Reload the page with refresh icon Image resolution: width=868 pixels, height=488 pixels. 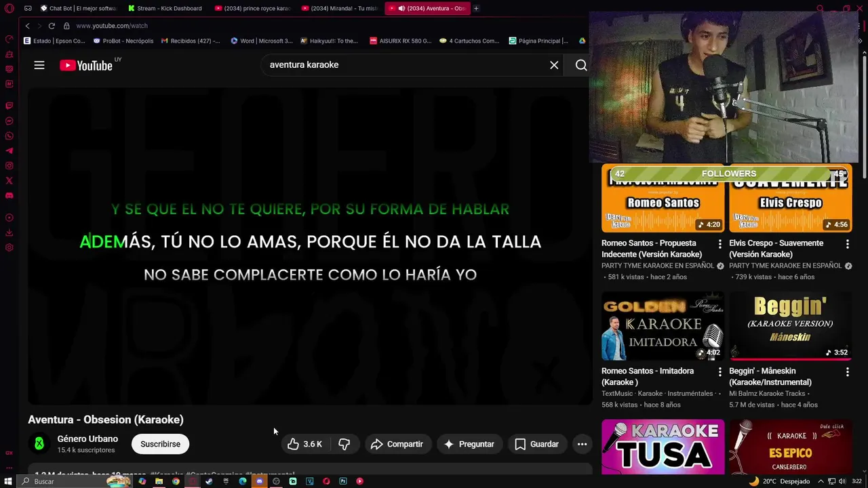pyautogui.click(x=52, y=26)
